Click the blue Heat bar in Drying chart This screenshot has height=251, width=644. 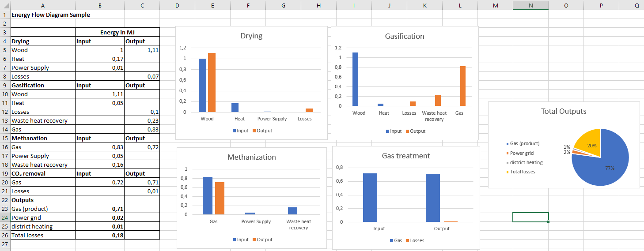coord(235,108)
